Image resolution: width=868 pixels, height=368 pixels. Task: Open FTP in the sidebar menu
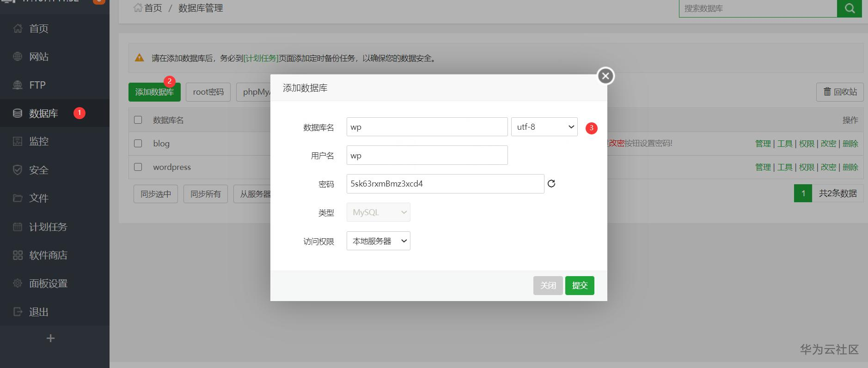(x=37, y=85)
